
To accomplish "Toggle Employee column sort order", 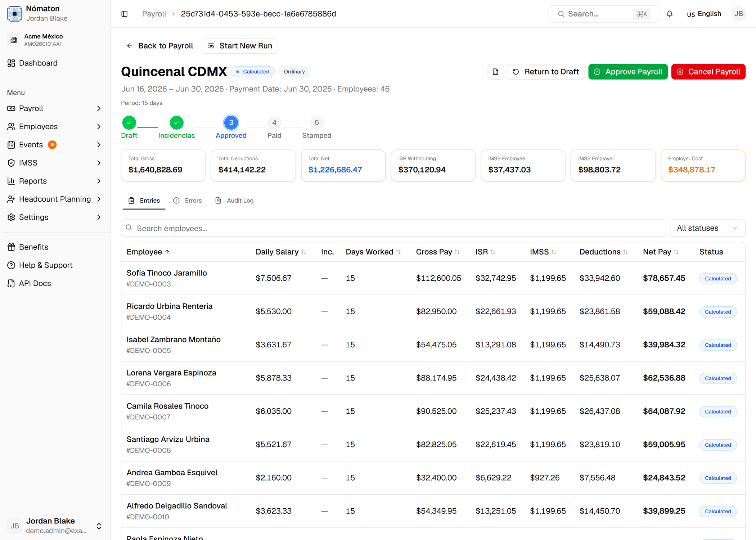I will pyautogui.click(x=148, y=252).
